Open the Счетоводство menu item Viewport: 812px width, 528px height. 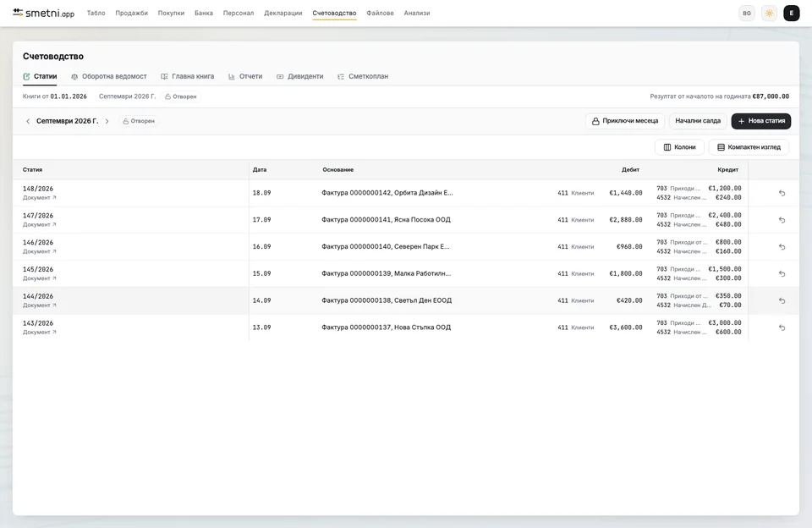[334, 13]
